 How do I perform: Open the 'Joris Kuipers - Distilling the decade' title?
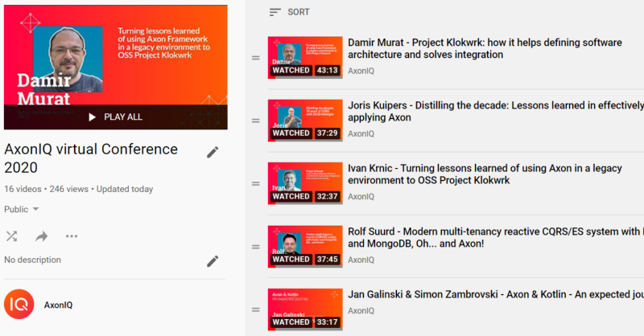(x=496, y=111)
